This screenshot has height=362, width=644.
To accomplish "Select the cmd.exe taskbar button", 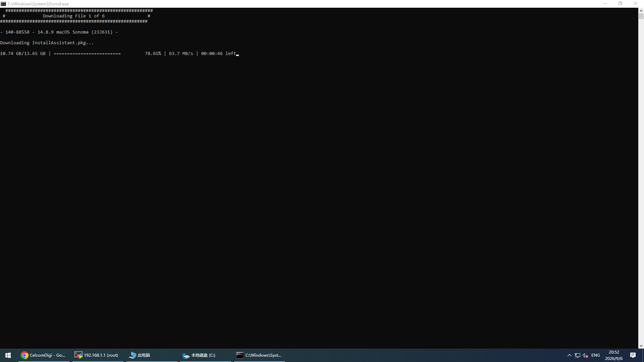I will point(260,355).
